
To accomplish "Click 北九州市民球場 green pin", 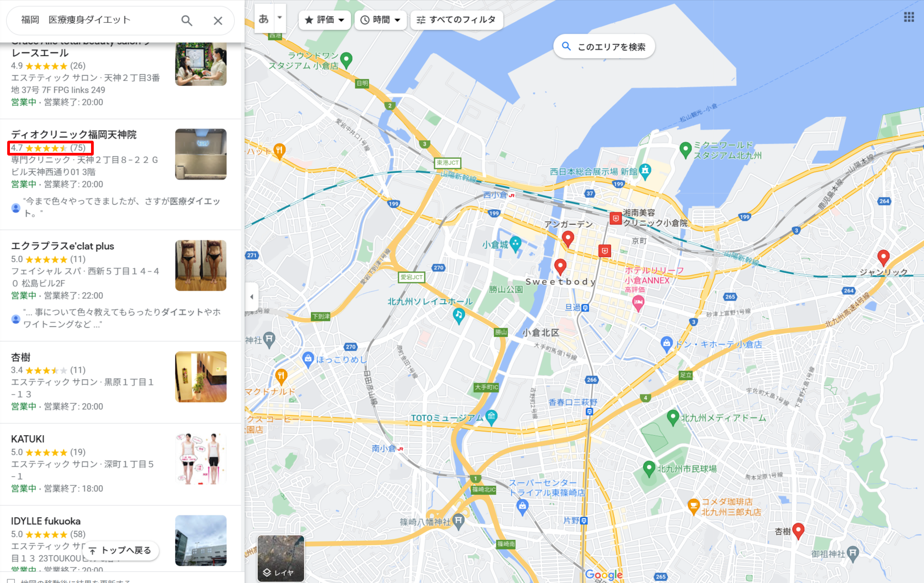I will click(x=649, y=469).
